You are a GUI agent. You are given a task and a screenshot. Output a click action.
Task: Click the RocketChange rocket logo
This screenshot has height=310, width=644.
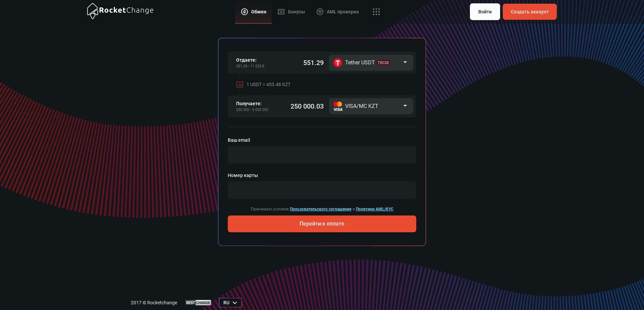tap(92, 11)
